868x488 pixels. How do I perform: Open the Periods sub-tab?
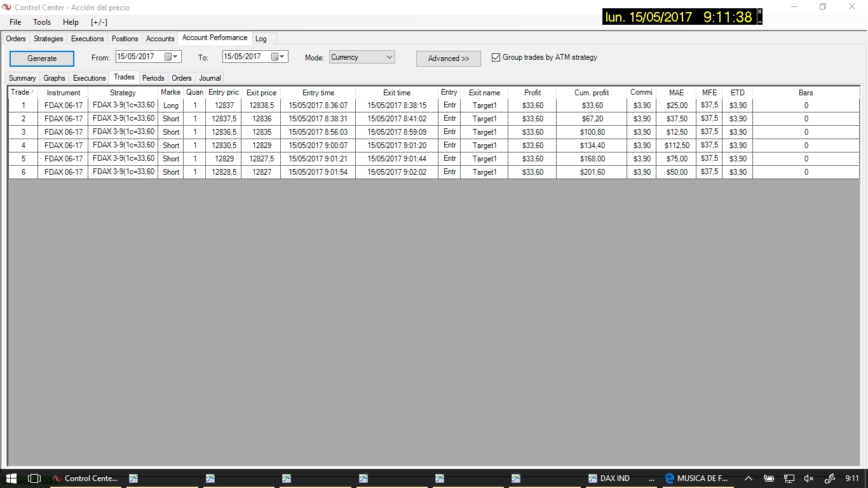pyautogui.click(x=153, y=78)
